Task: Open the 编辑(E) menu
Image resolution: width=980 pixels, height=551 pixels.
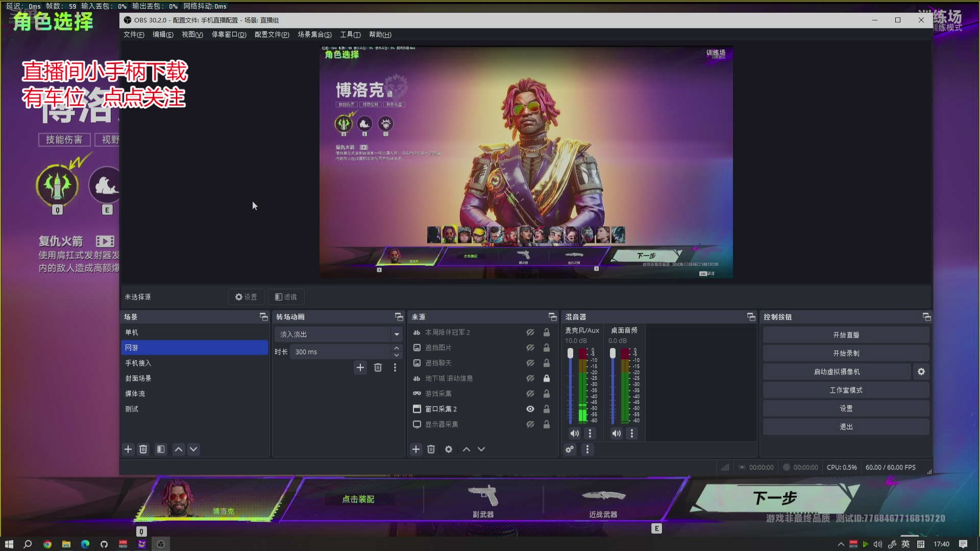Action: (x=163, y=35)
